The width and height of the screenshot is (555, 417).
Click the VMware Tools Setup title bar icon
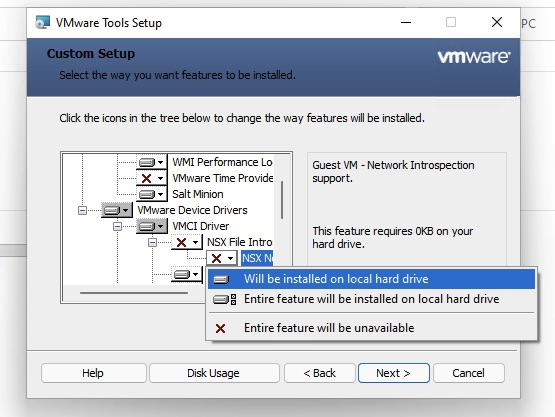tap(42, 23)
